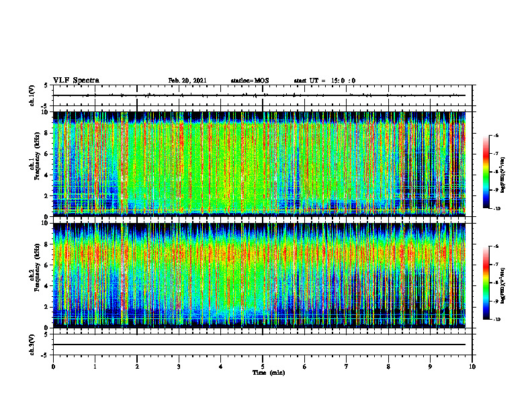This screenshot has height=411, width=532.
Task: Click the ch.2 spectrogram color scale bar
Action: click(486, 283)
